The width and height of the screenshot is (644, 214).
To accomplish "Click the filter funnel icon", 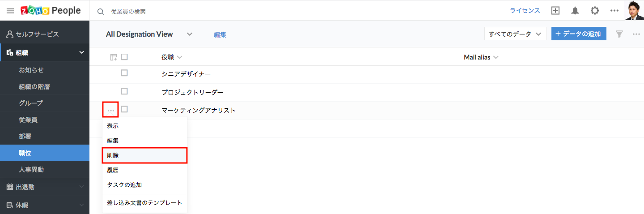I will (x=619, y=34).
